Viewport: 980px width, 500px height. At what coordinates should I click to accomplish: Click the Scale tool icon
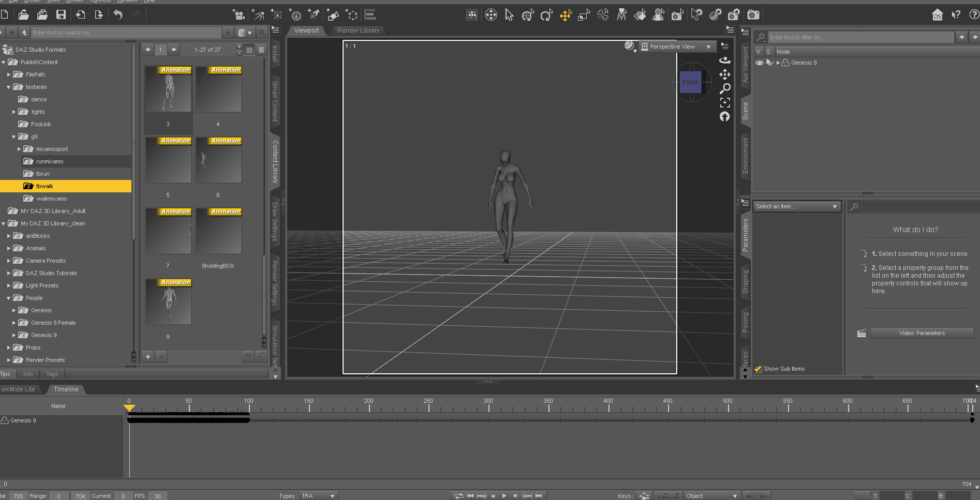click(584, 16)
